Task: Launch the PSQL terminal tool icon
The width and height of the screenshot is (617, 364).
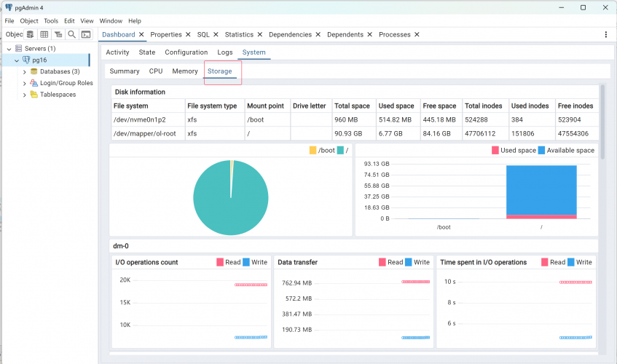Action: 86,35
